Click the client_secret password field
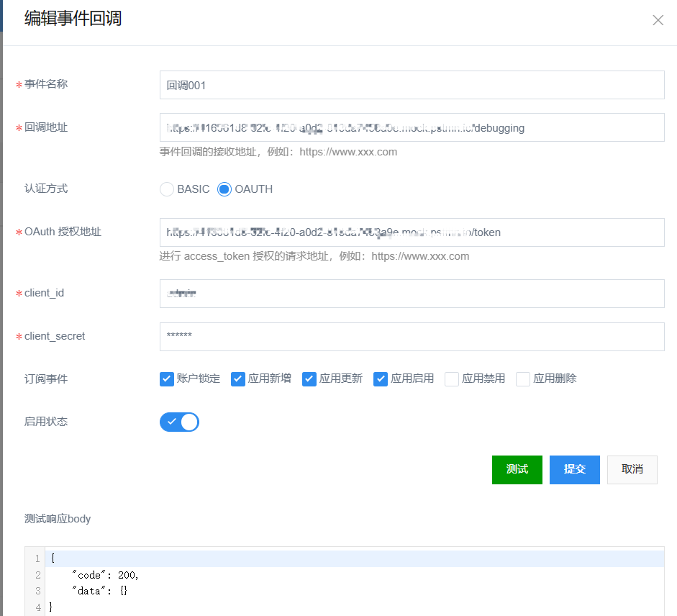The image size is (677, 616). point(412,336)
